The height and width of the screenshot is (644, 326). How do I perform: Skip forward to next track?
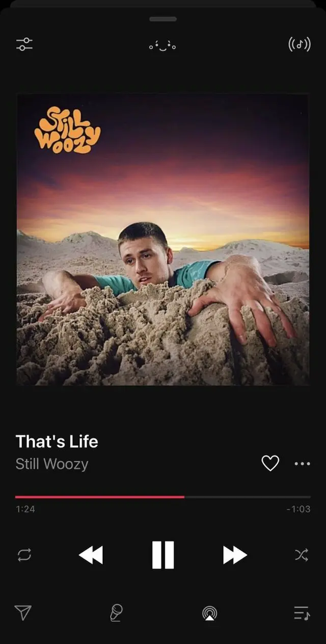(235, 555)
